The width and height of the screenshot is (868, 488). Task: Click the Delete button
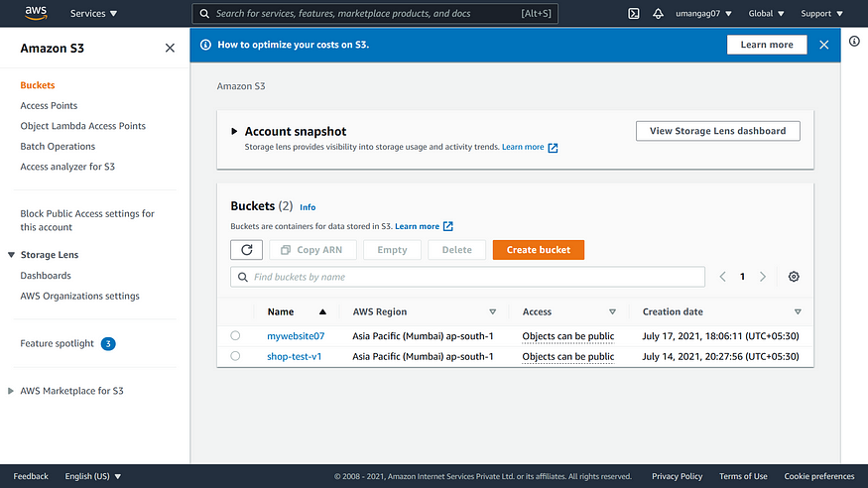tap(456, 250)
